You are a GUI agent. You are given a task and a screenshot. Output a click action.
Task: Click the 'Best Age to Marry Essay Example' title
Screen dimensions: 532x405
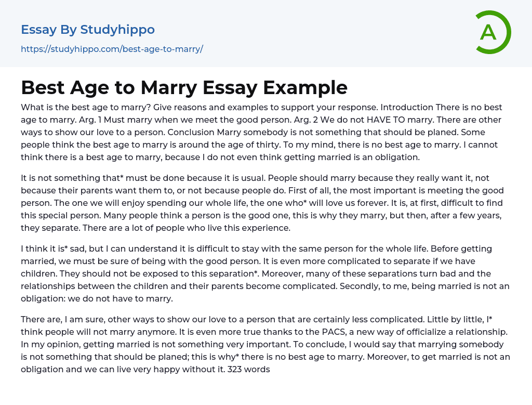184,87
